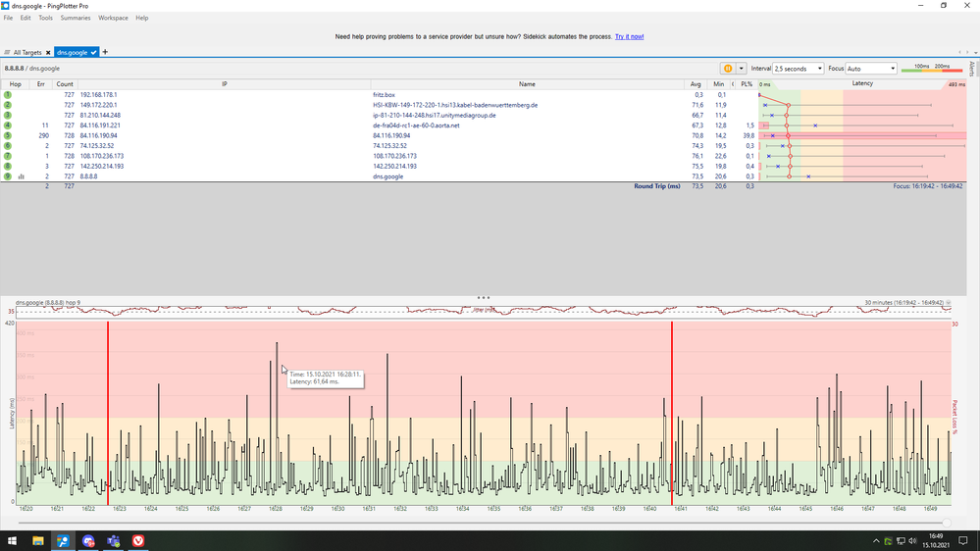Open the Alerts side panel
This screenshot has width=980, height=551.
point(972,69)
